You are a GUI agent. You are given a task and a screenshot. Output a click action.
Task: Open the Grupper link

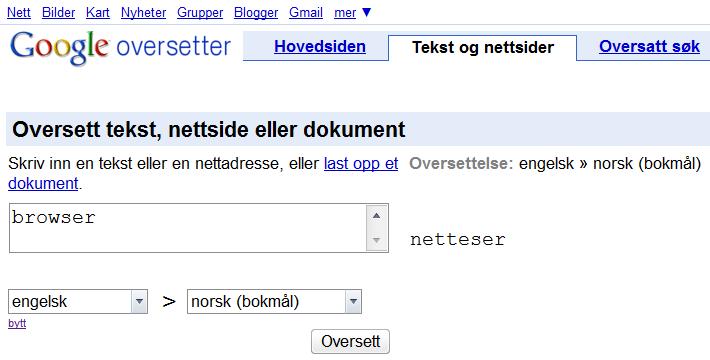200,13
